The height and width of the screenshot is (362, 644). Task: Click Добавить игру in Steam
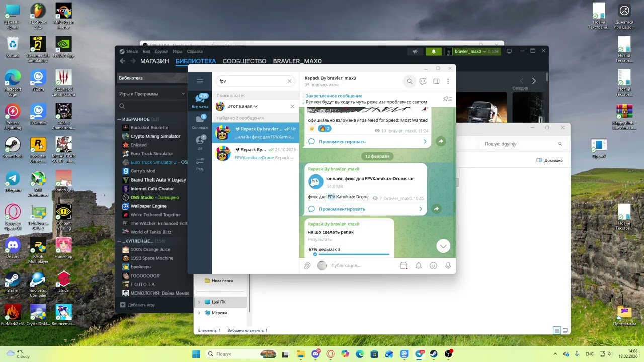(137, 305)
